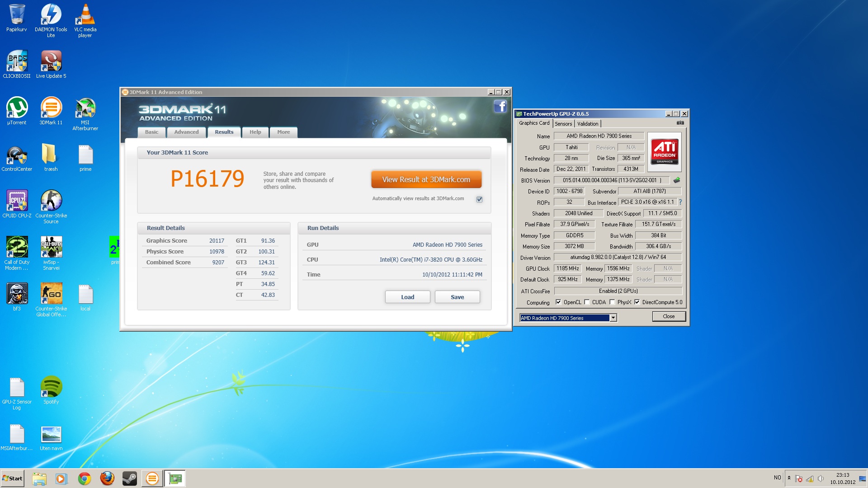868x488 pixels.
Task: Click View Result at 3DMark.com button
Action: pyautogui.click(x=426, y=179)
